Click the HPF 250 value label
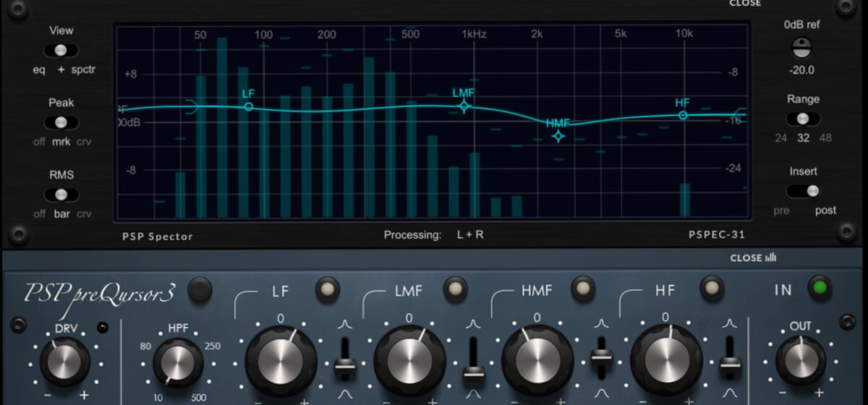 click(213, 346)
